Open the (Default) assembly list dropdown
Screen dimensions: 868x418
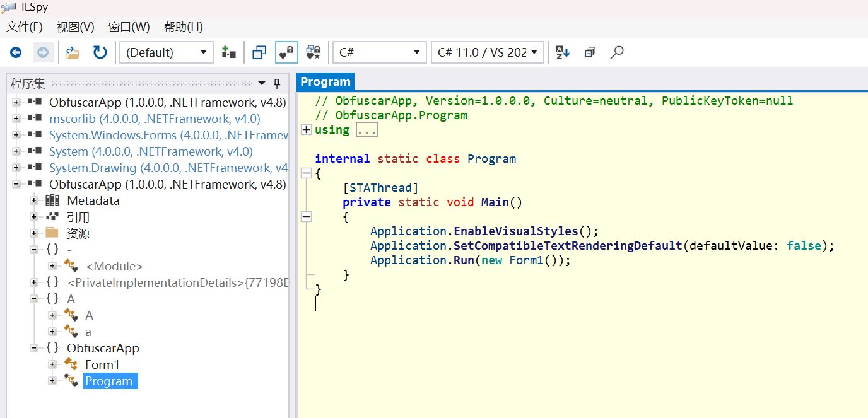pos(167,52)
